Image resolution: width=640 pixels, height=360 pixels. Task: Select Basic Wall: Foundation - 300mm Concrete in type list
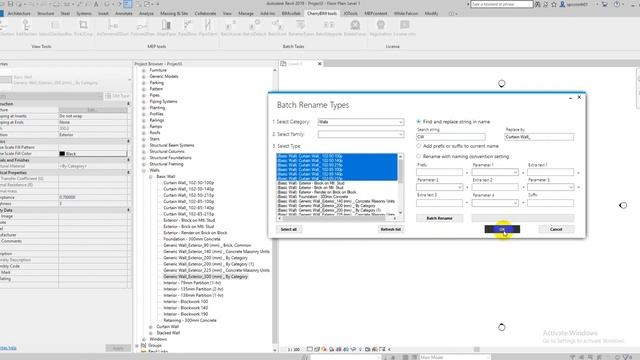tap(313, 196)
